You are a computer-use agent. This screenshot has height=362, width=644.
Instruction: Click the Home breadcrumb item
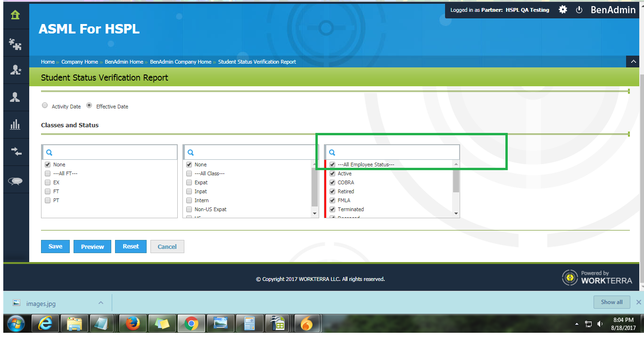48,62
